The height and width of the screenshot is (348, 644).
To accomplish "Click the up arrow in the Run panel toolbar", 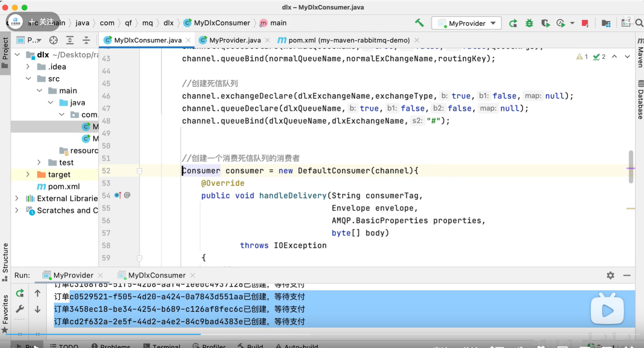I will point(37,293).
